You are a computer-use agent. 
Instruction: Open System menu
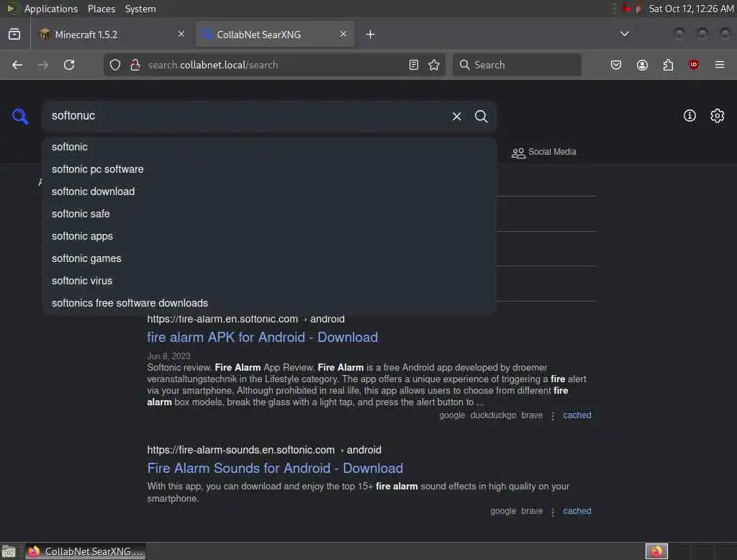tap(140, 9)
